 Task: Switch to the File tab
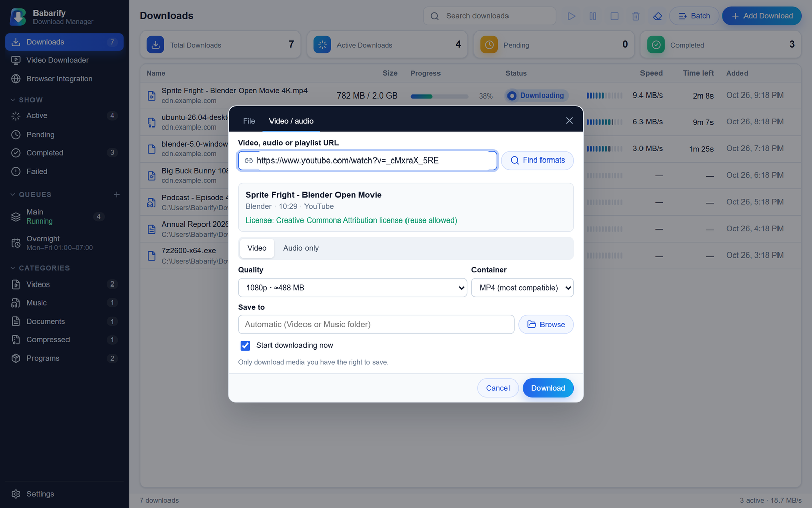[249, 121]
